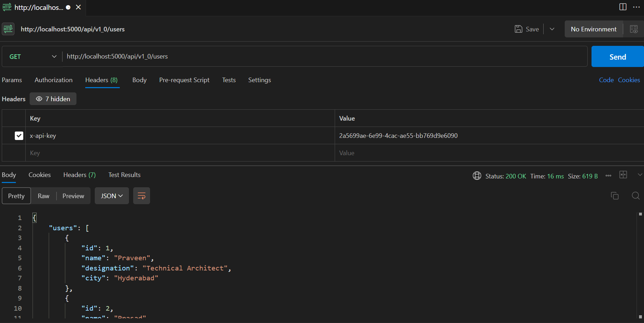This screenshot has width=644, height=323.
Task: Expand the Save options dropdown arrow
Action: click(x=552, y=29)
